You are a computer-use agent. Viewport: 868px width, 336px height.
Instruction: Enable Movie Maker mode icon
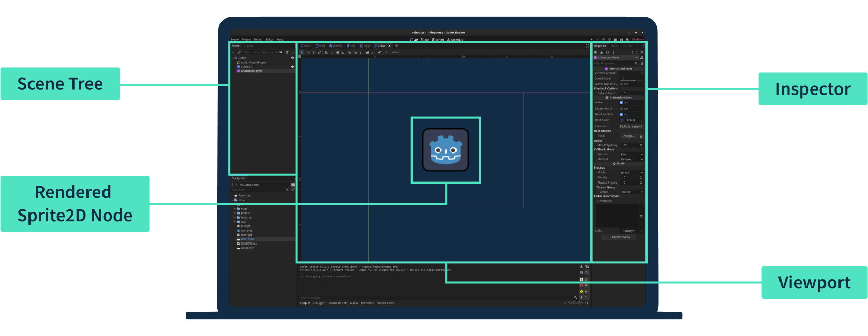click(627, 39)
